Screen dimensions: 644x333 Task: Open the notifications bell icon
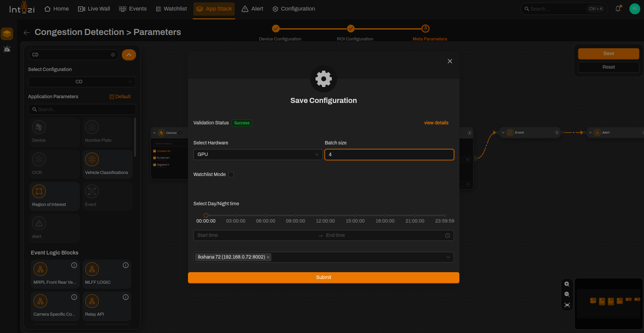618,9
